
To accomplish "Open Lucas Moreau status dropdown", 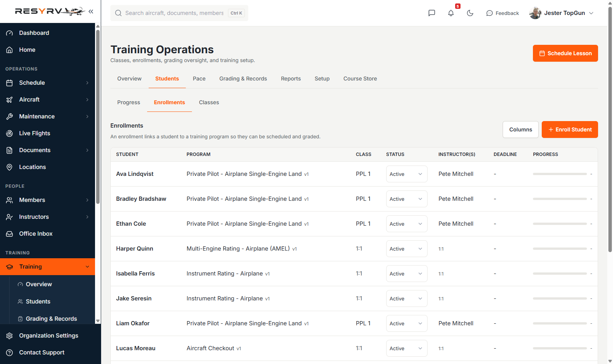I will (406, 348).
